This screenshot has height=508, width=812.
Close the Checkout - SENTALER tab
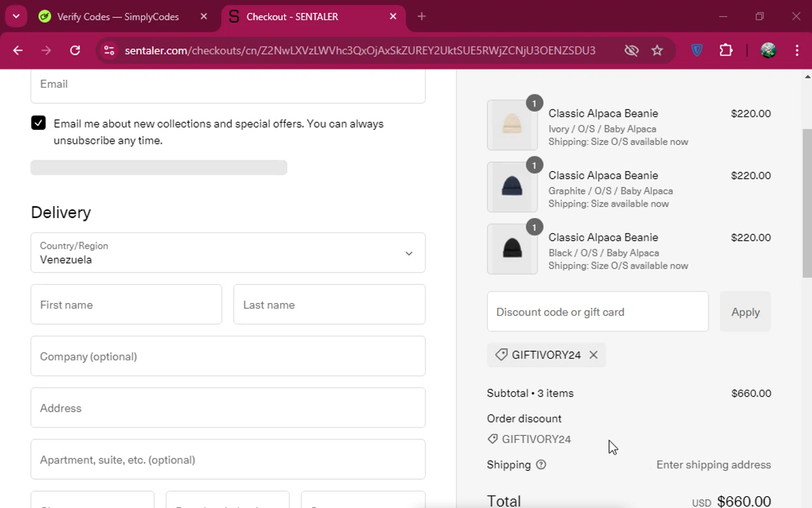click(393, 17)
